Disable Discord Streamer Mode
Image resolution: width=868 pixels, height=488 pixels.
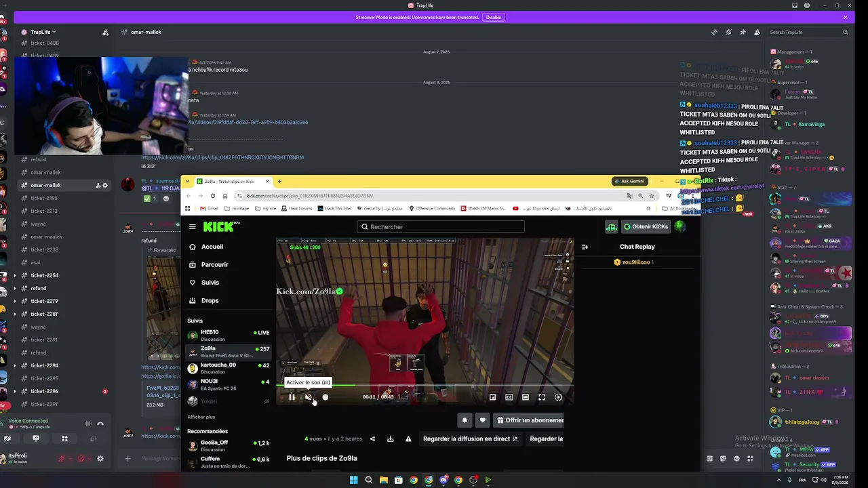point(494,17)
